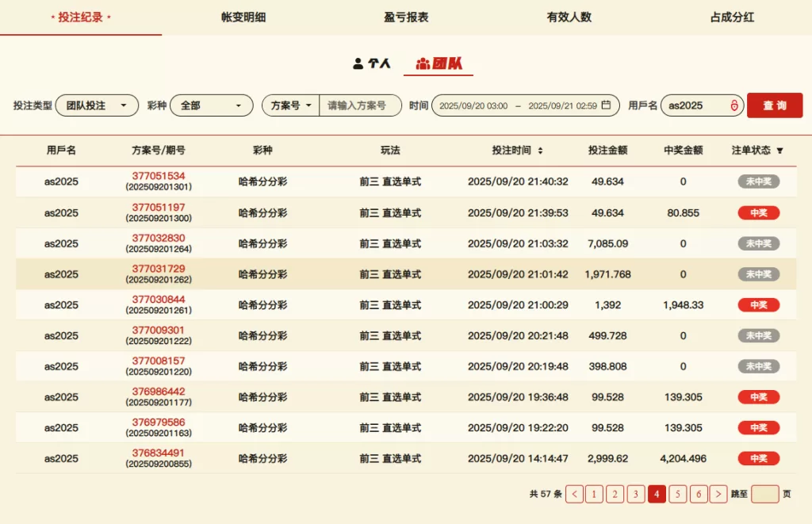The width and height of the screenshot is (812, 524).
Task: Open plan number 377051534 link
Action: [x=159, y=176]
